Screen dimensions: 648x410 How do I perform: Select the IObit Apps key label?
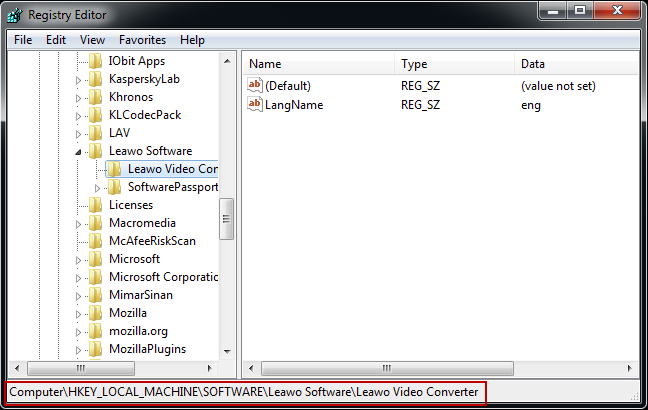[136, 61]
